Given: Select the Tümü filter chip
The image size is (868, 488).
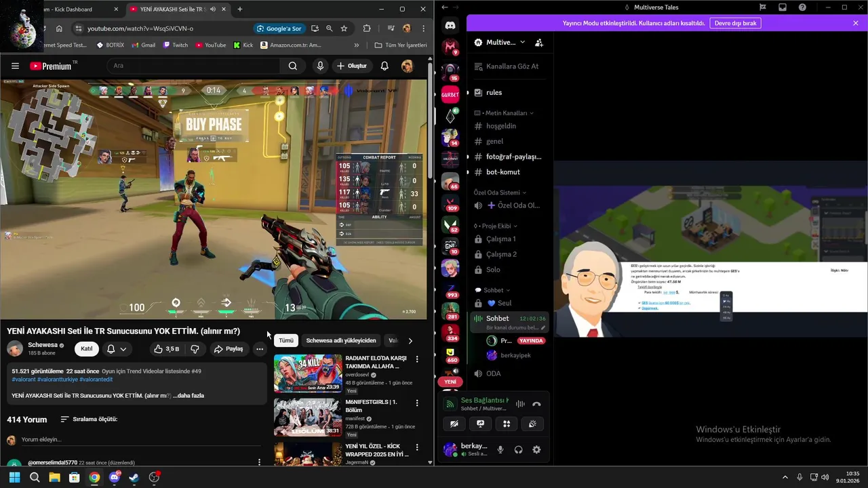Looking at the screenshot, I should [x=286, y=341].
